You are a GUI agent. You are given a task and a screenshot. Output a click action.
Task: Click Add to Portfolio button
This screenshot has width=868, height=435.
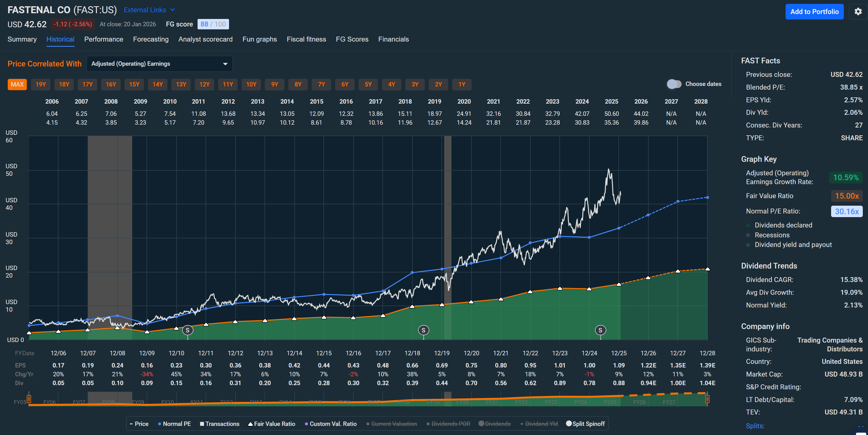[x=814, y=11]
